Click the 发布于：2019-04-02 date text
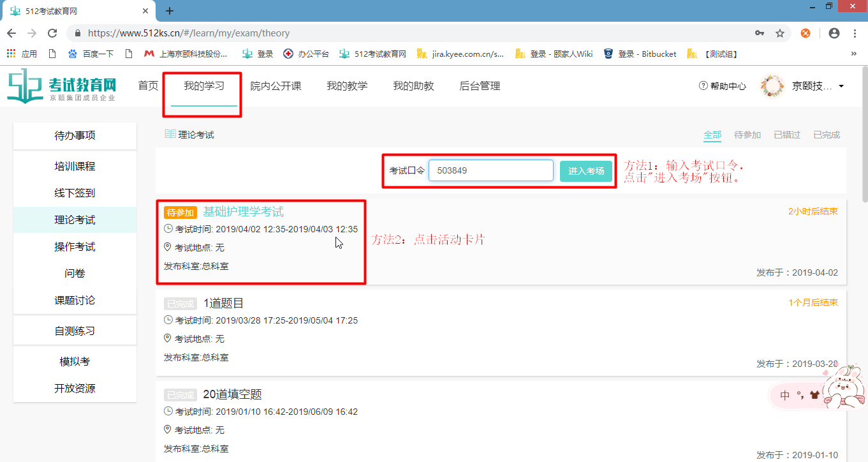The width and height of the screenshot is (868, 462). pos(797,272)
